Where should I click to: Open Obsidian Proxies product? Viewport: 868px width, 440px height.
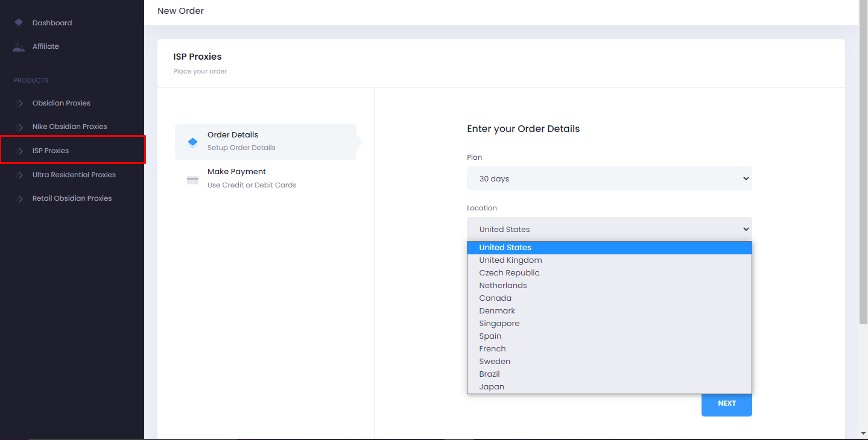click(62, 103)
